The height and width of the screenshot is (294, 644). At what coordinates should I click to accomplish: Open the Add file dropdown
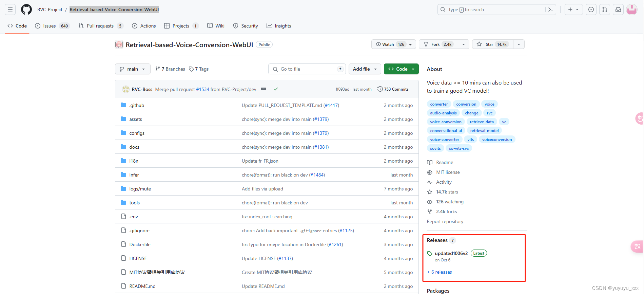pos(365,69)
